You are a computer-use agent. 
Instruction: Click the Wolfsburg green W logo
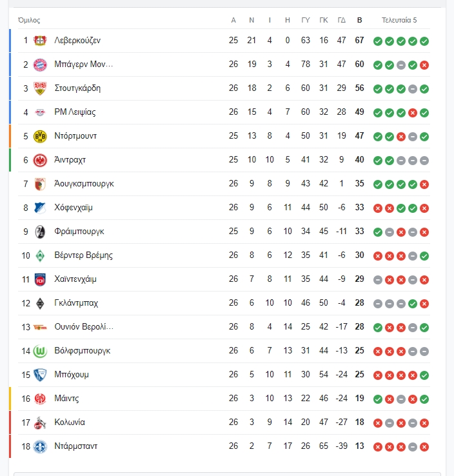(x=40, y=352)
